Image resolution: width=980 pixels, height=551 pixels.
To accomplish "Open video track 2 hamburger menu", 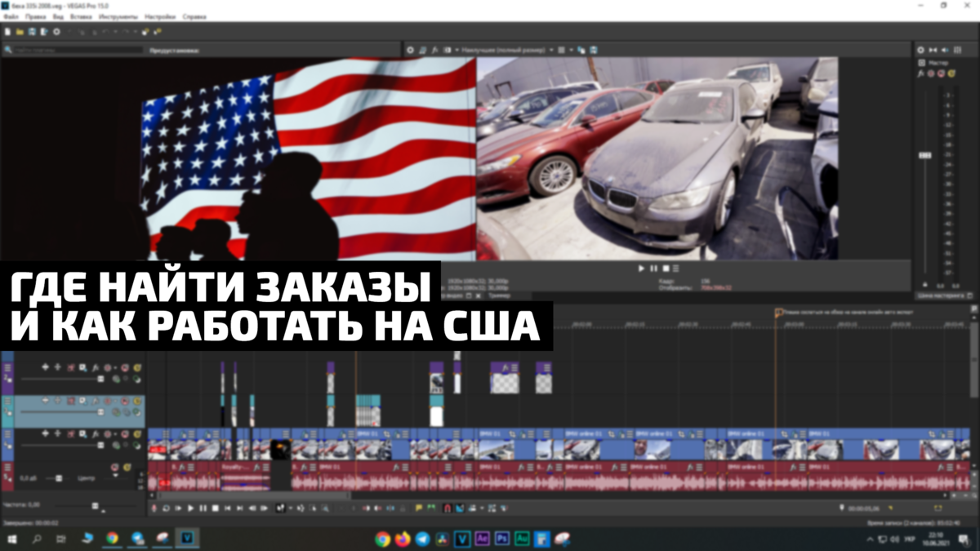I will 7,402.
